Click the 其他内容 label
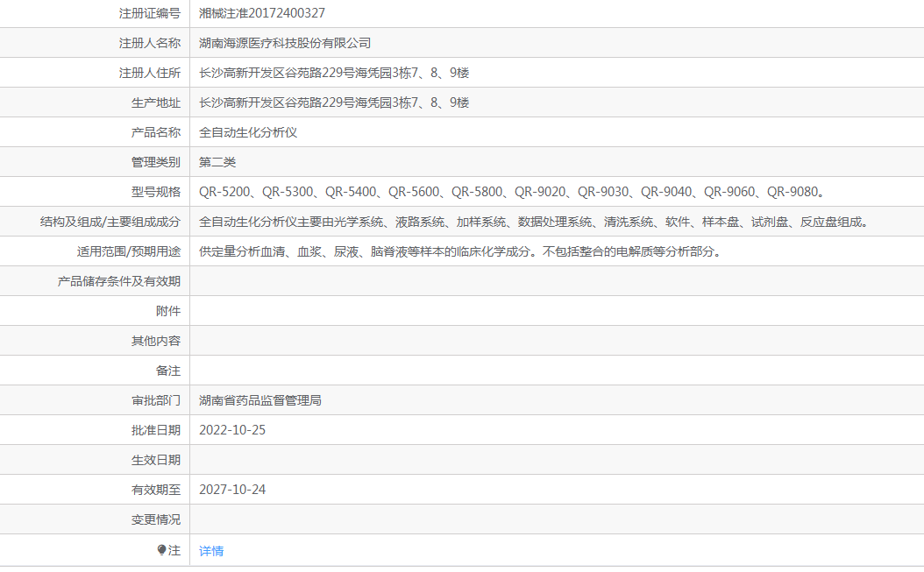The height and width of the screenshot is (572, 924). point(155,341)
